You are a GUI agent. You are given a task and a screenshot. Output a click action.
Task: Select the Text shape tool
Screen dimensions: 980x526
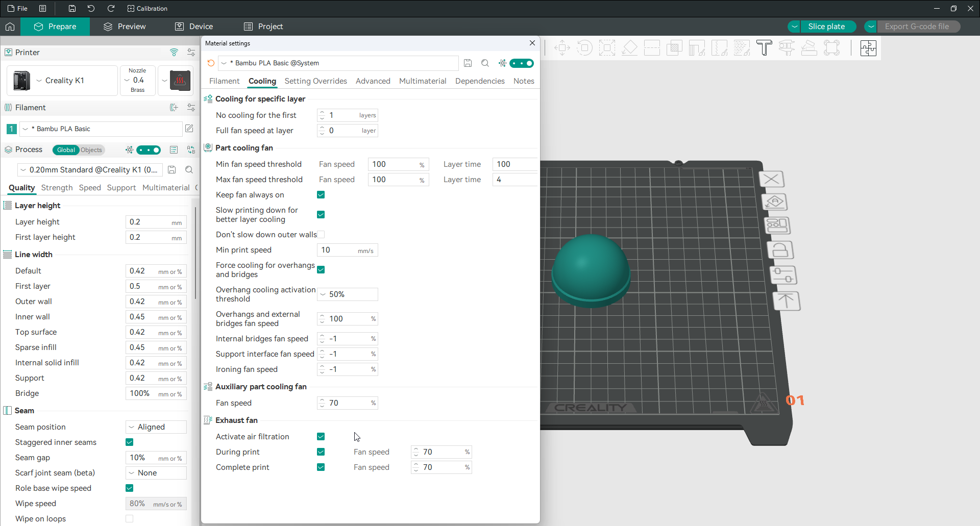click(x=764, y=48)
